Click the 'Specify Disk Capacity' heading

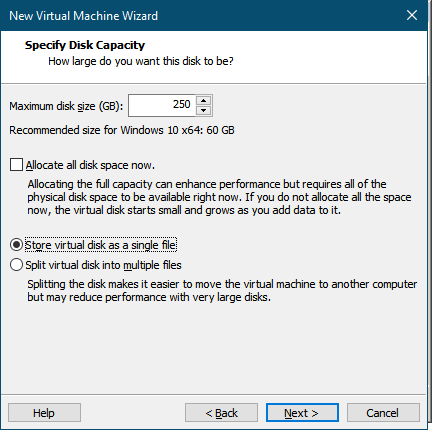(x=85, y=45)
